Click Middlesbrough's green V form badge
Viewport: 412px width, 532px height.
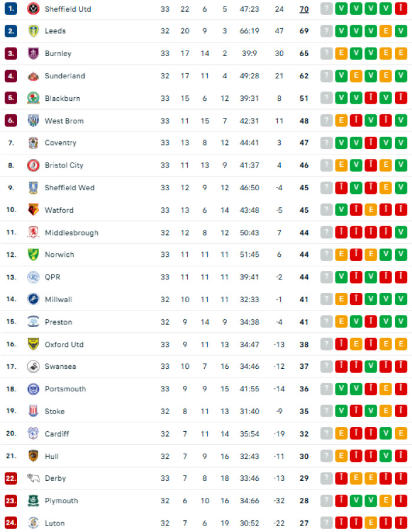[x=401, y=232]
